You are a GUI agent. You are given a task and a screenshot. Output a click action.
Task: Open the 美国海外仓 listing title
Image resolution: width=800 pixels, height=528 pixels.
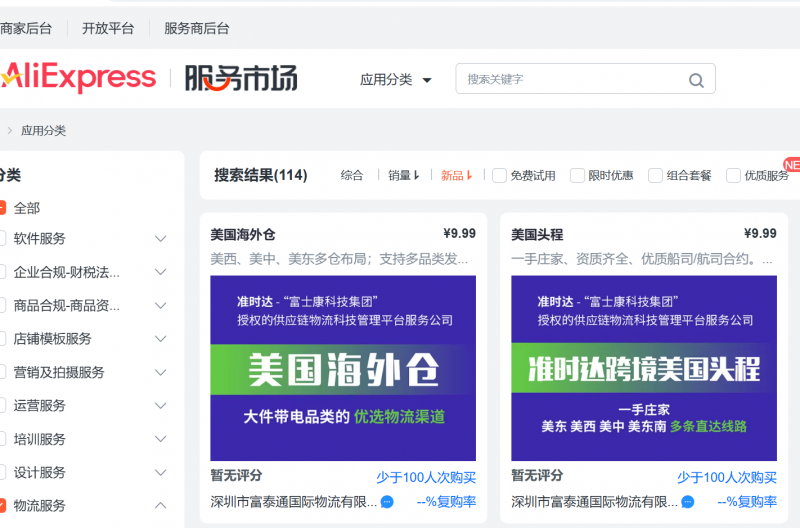point(243,235)
